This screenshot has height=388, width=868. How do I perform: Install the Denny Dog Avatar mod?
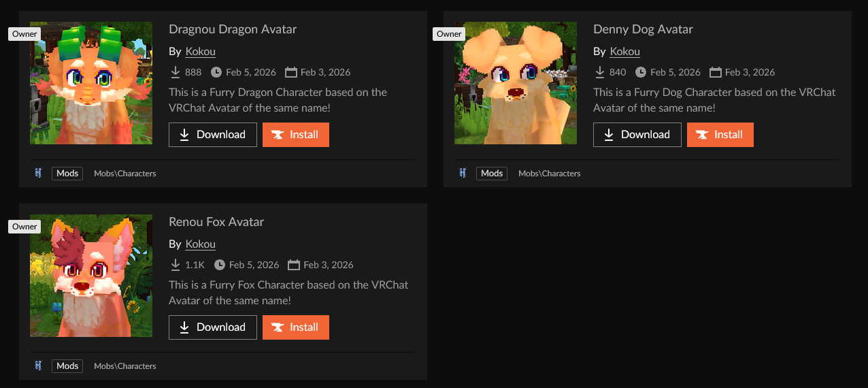tap(720, 135)
